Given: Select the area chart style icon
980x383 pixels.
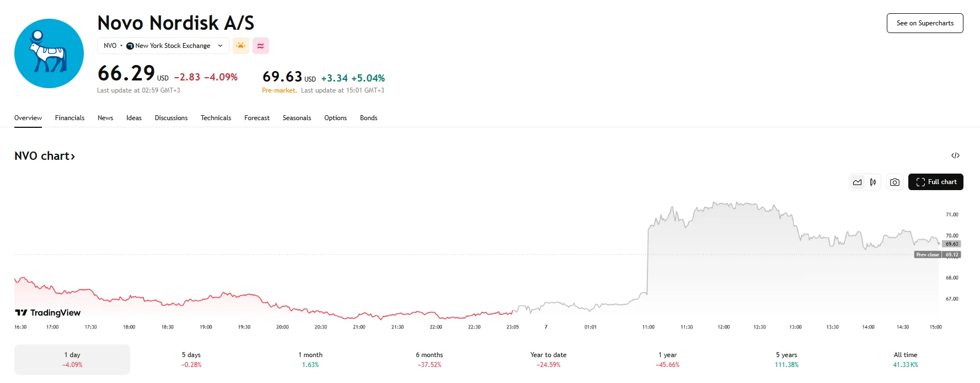Looking at the screenshot, I should tap(858, 182).
